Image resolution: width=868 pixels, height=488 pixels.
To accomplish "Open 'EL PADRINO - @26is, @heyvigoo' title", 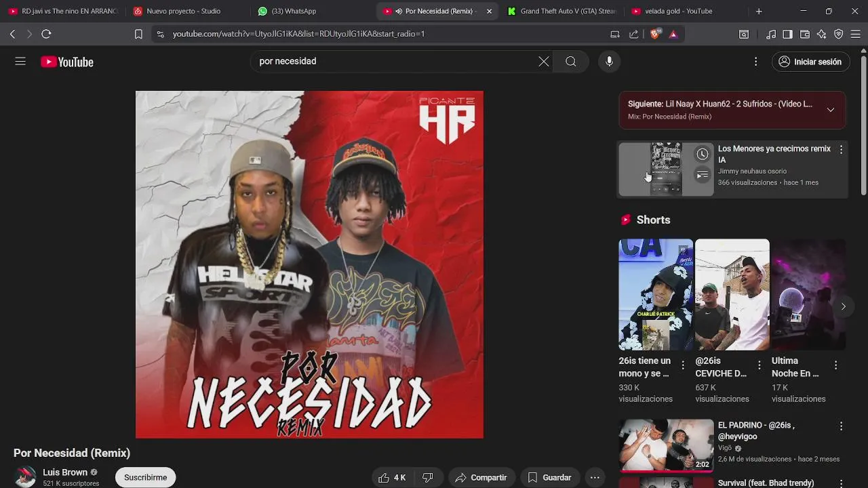I will pos(756,431).
